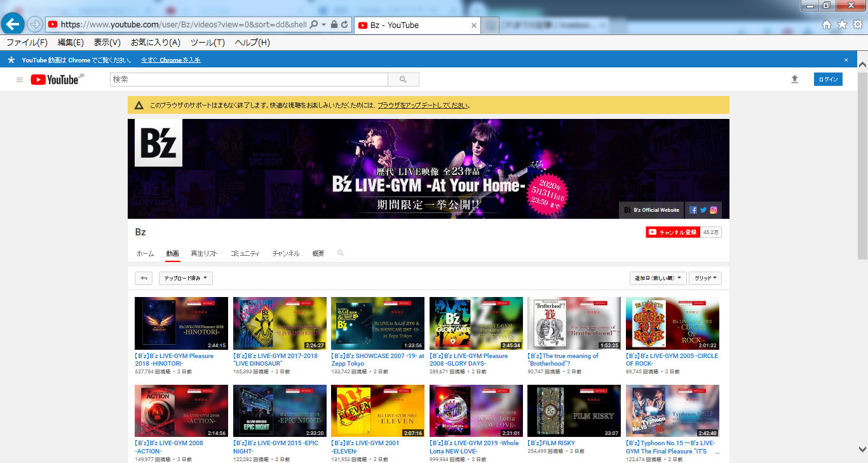Screen dimensions: 868x463
Task: Click the チャンネル登録 subscribe button
Action: point(673,232)
